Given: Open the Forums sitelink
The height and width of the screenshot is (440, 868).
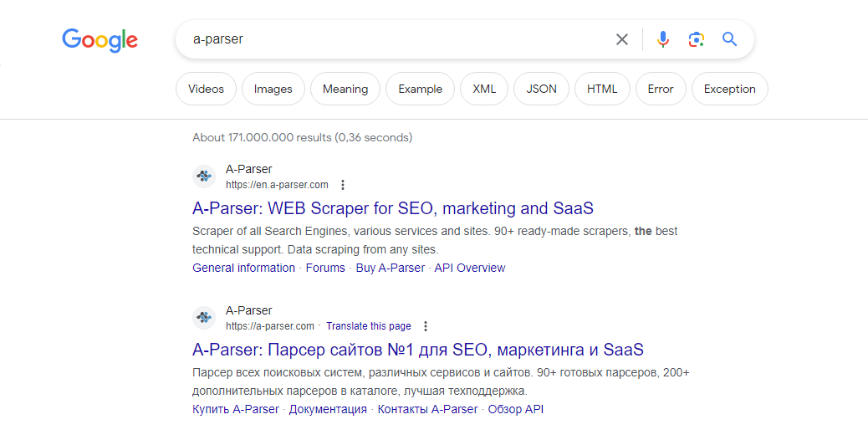Looking at the screenshot, I should pyautogui.click(x=325, y=268).
